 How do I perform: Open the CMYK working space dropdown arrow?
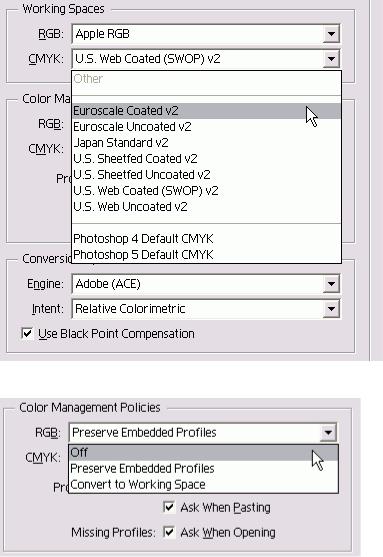coord(331,59)
